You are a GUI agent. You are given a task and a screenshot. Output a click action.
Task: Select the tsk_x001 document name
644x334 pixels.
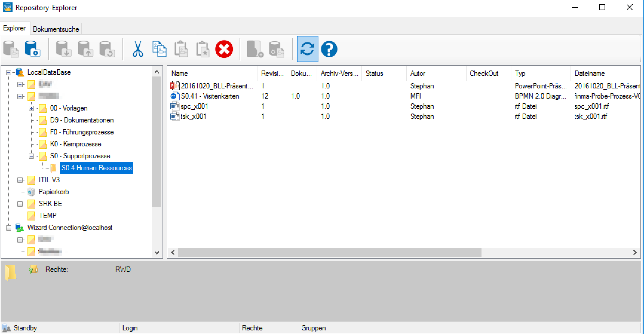pos(193,117)
